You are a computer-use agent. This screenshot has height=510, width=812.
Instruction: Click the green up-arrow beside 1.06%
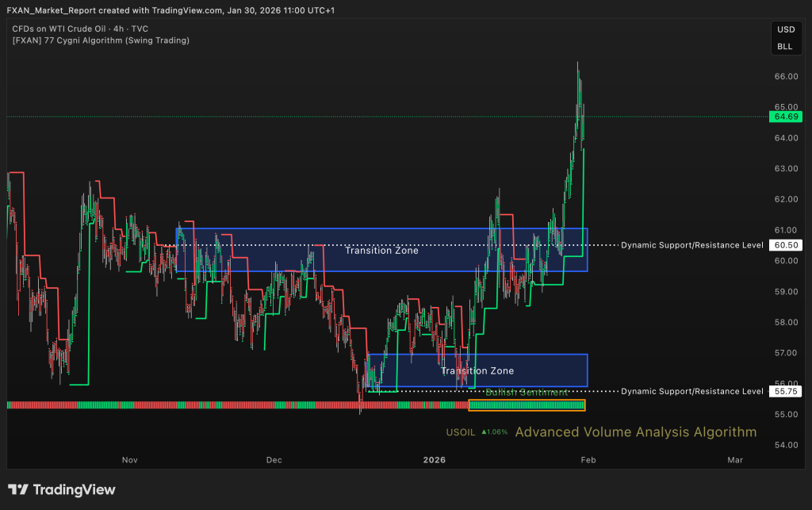484,433
